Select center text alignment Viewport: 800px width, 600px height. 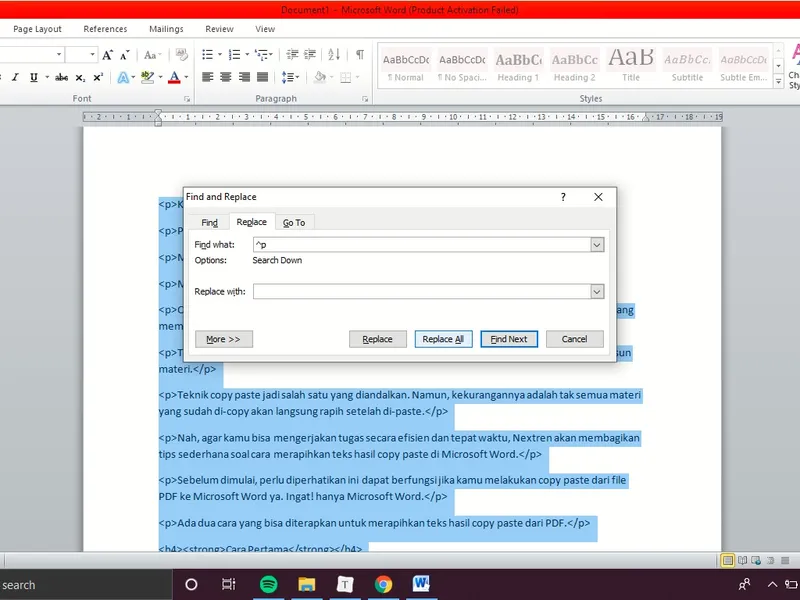pos(228,77)
